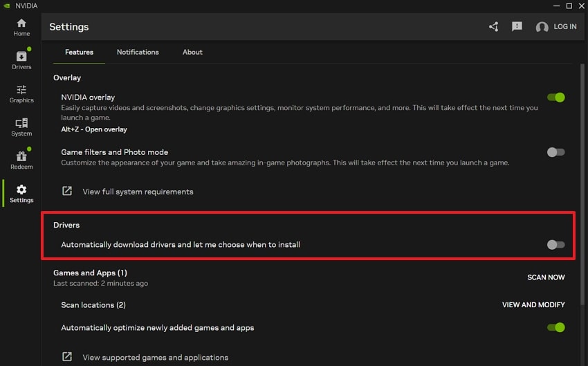Close the NVIDIA app window

click(582, 6)
